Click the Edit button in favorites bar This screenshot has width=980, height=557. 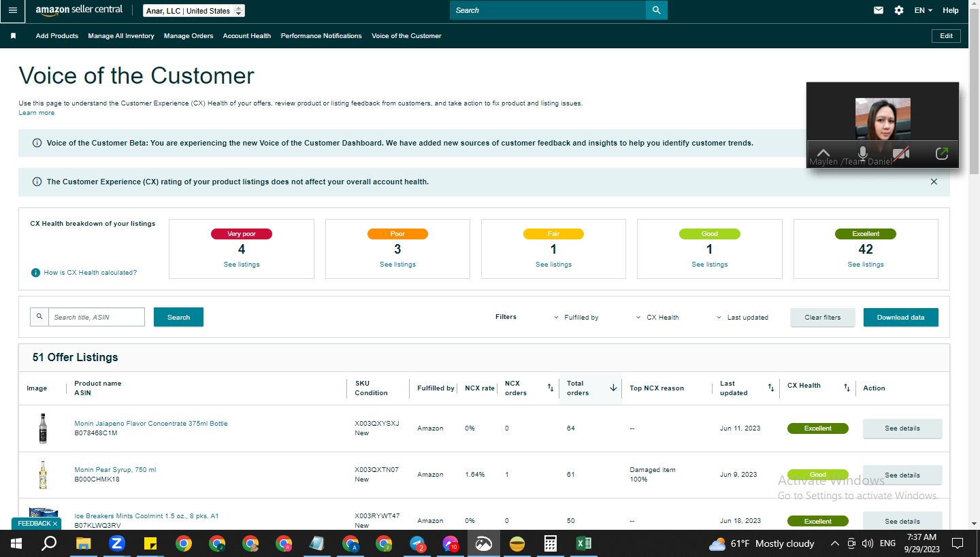(946, 36)
